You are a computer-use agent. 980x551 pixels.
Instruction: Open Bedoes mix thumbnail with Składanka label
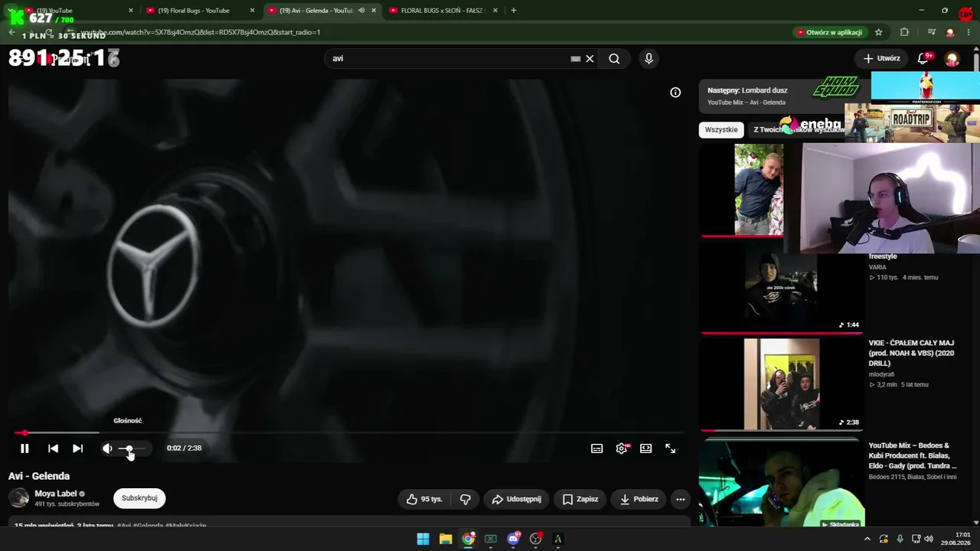point(781,484)
